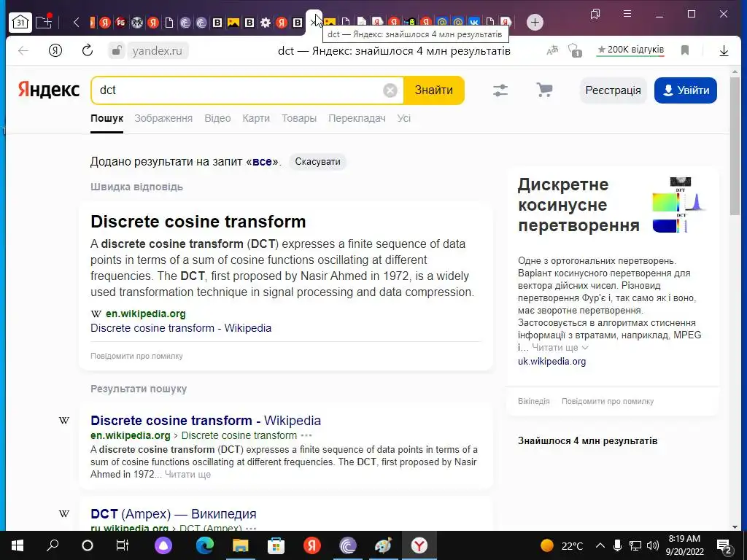Open Alice purple assistant in taskbar
The width and height of the screenshot is (747, 560).
163,545
